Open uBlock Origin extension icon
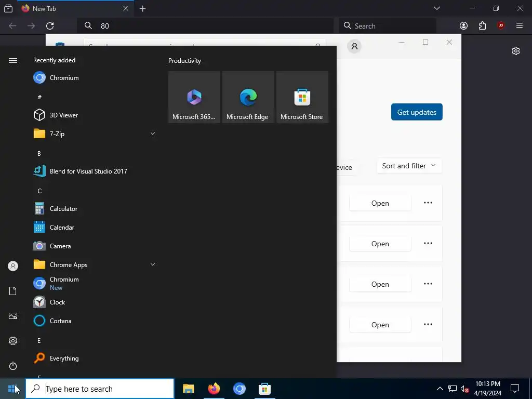 (x=500, y=26)
